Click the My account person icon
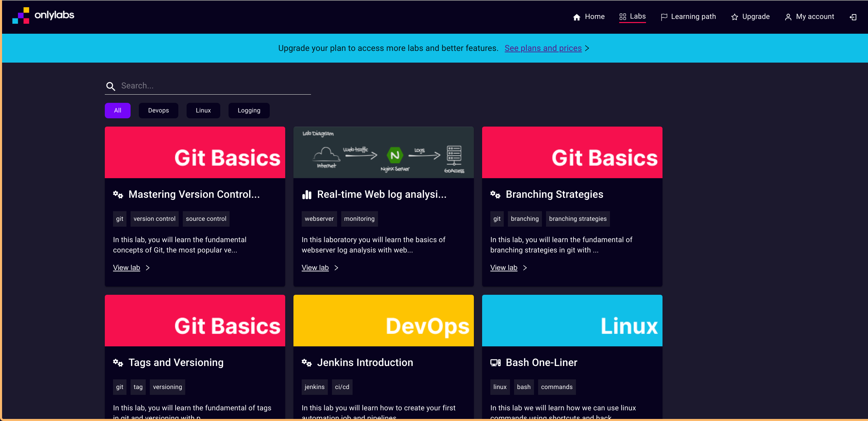This screenshot has height=421, width=868. pyautogui.click(x=788, y=17)
